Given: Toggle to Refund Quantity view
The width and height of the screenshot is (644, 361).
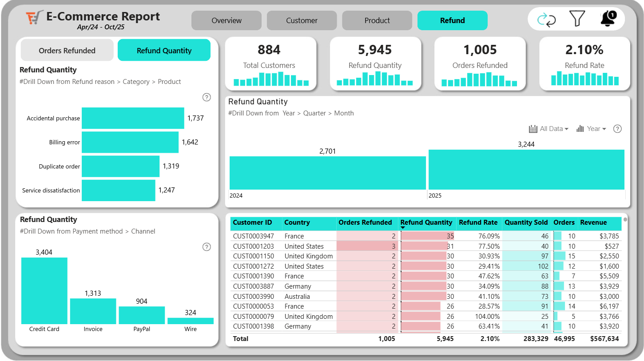Looking at the screenshot, I should [x=164, y=50].
